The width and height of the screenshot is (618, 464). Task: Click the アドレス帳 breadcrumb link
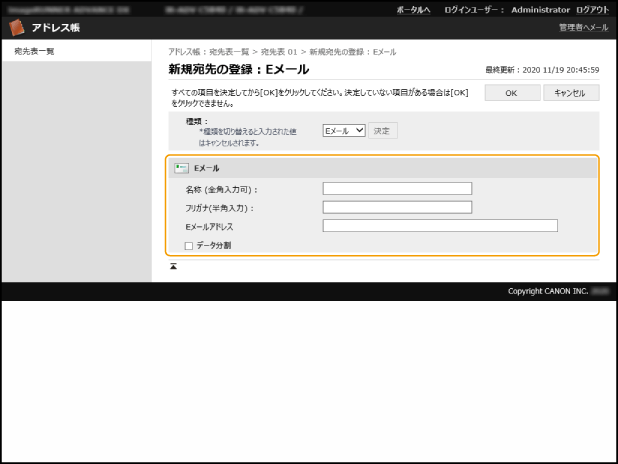click(185, 51)
